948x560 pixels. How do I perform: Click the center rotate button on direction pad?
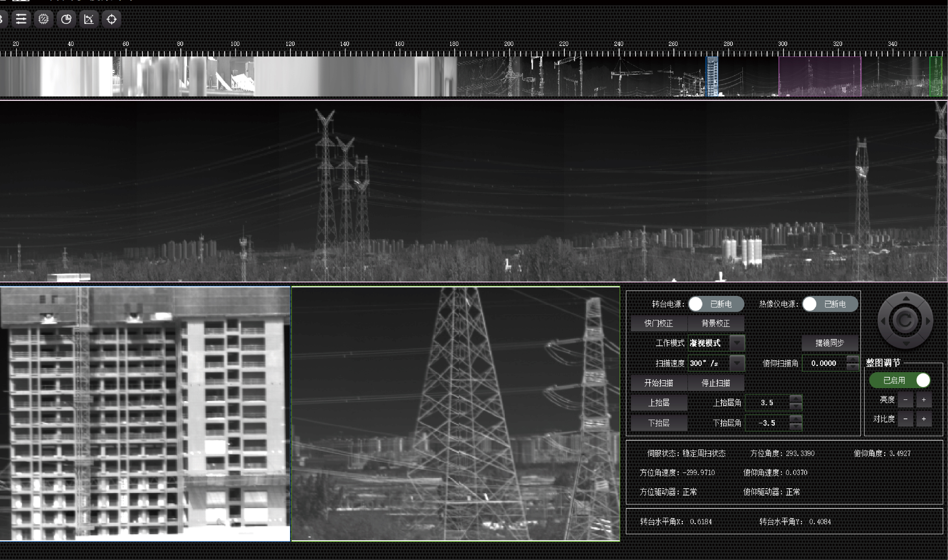905,321
